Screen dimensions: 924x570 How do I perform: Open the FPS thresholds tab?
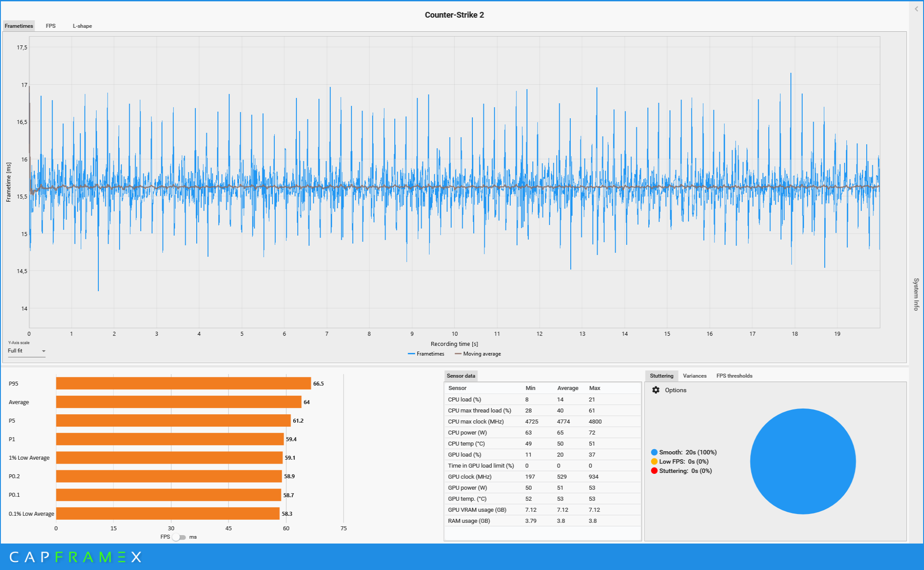[734, 376]
